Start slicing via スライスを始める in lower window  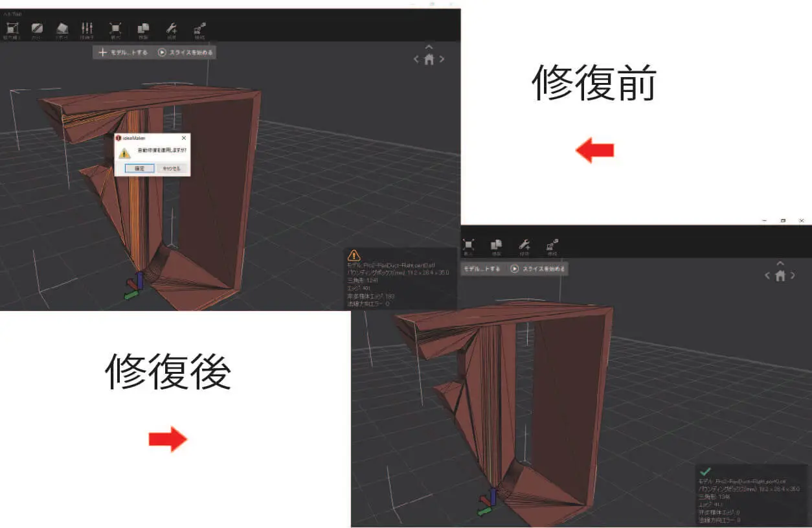tap(538, 269)
